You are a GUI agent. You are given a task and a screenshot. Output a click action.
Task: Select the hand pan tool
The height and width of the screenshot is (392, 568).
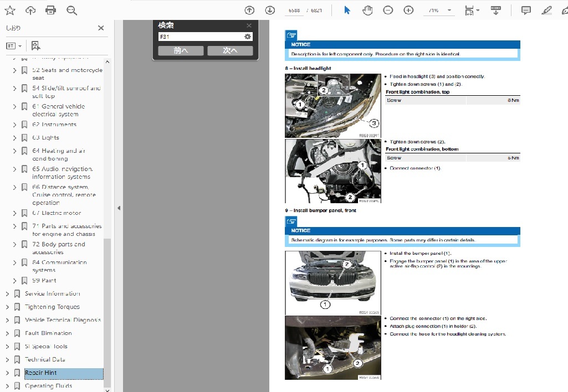(368, 10)
